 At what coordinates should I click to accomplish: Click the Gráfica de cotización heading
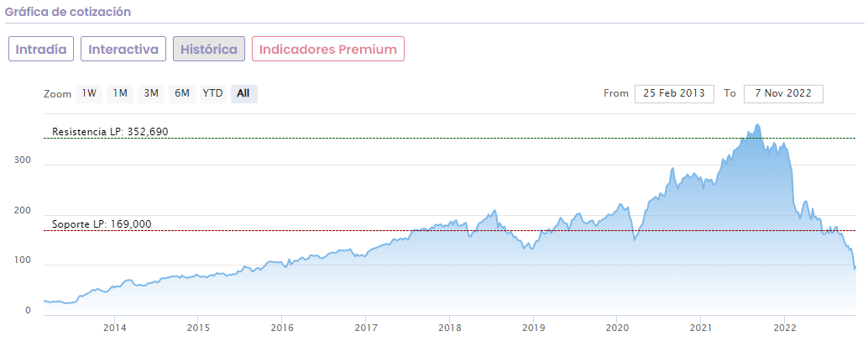point(67,13)
